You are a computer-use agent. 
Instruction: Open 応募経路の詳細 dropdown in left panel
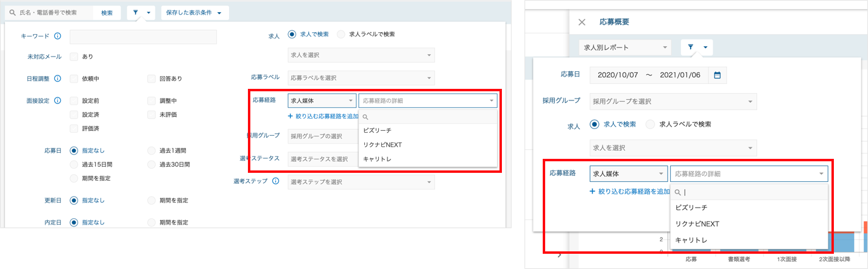pos(428,100)
